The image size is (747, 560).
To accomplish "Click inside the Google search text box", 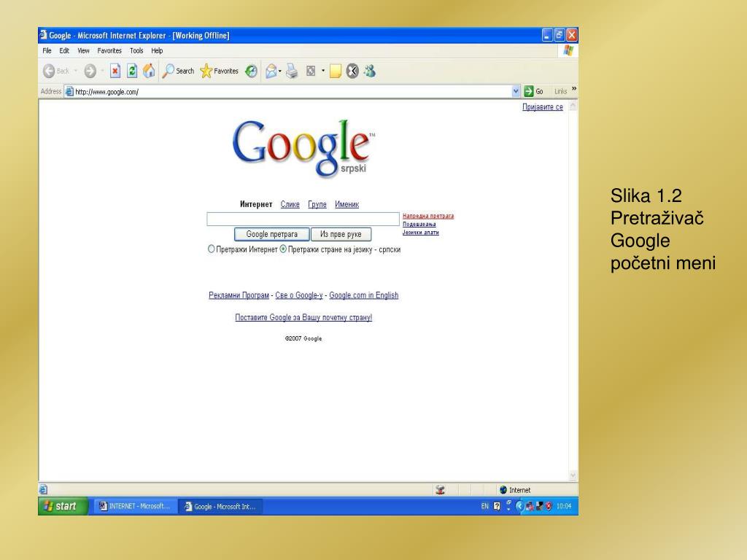I will [x=303, y=219].
